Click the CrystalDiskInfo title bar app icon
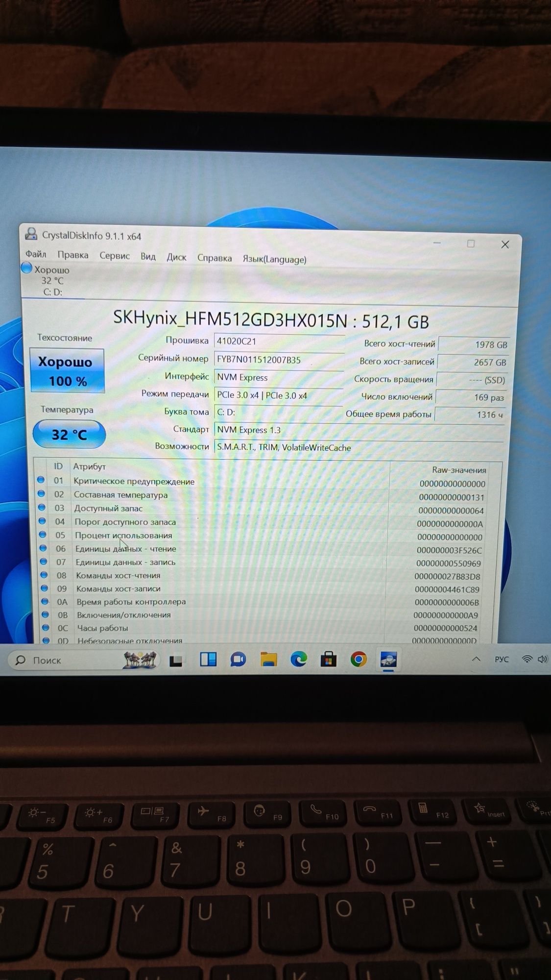 pyautogui.click(x=31, y=234)
